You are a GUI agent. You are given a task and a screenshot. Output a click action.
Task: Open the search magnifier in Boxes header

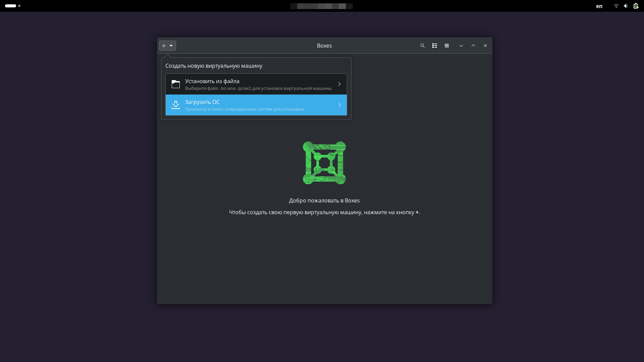pyautogui.click(x=423, y=46)
